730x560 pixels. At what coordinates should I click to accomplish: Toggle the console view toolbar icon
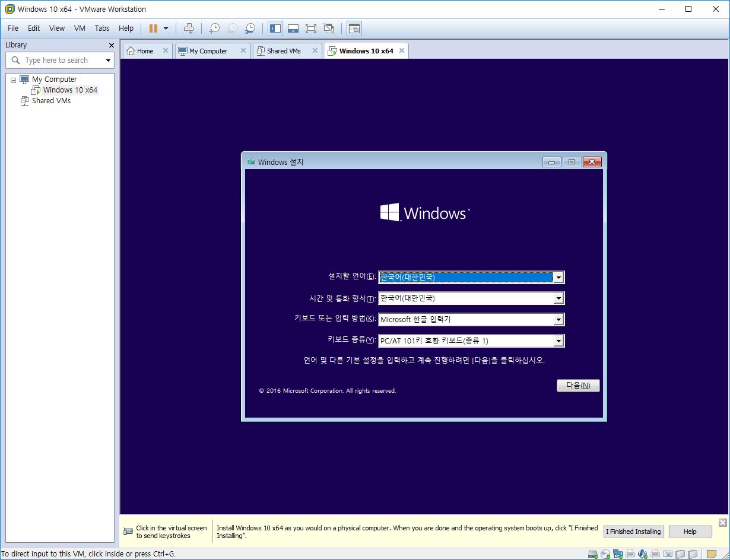pos(354,28)
